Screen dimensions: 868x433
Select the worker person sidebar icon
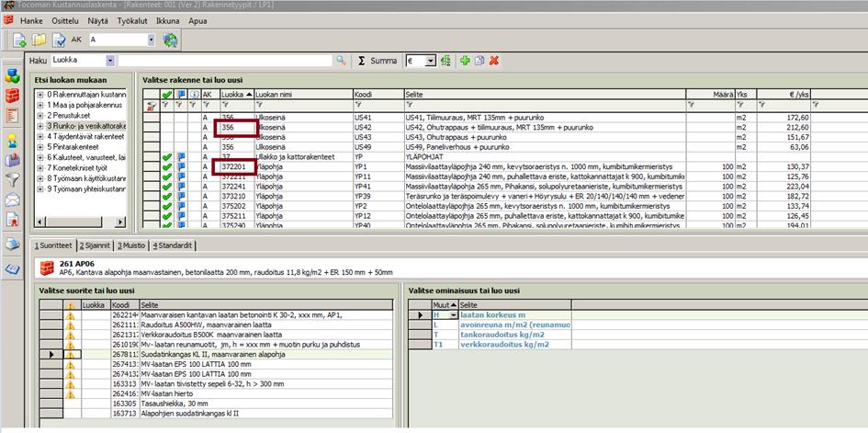coord(12,141)
